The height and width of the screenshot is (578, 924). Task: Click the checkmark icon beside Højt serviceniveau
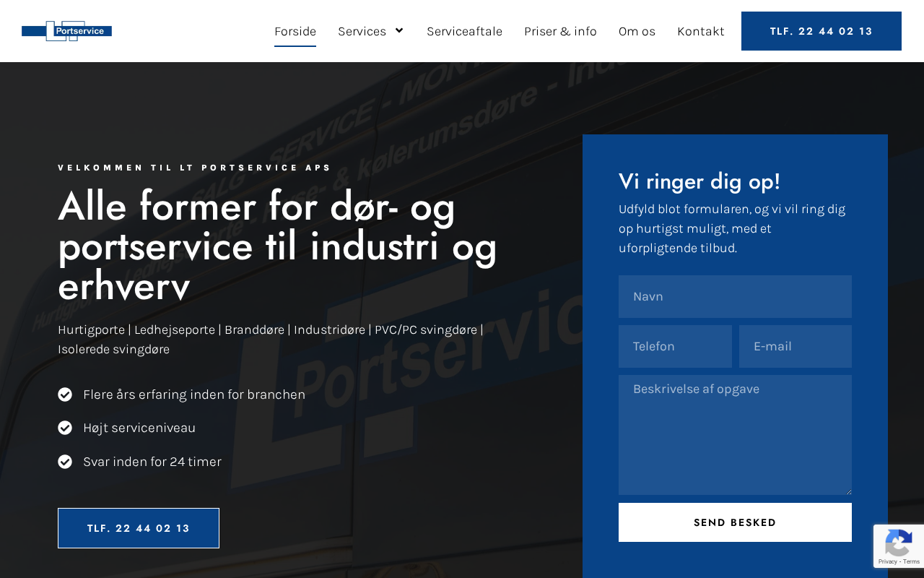pos(65,428)
